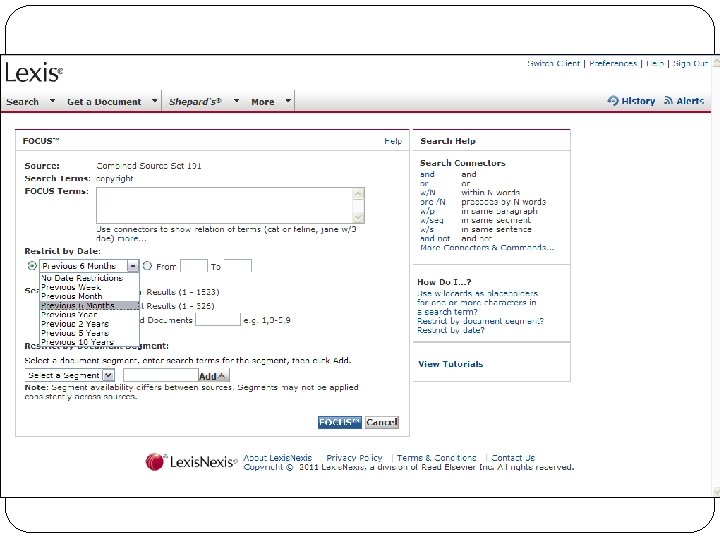Screen dimensions: 720x540
Task: Choose highlighted Previous 6 Months option
Action: pos(89,305)
